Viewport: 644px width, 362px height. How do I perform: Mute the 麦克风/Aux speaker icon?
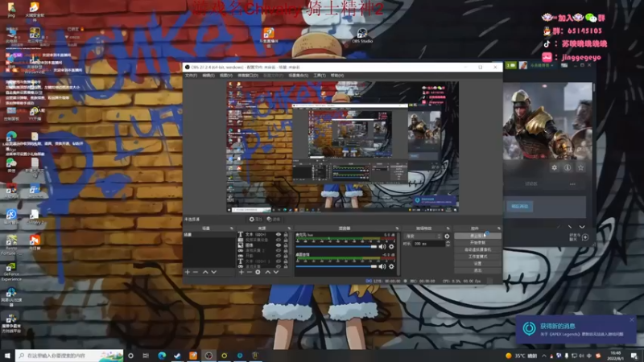click(382, 247)
